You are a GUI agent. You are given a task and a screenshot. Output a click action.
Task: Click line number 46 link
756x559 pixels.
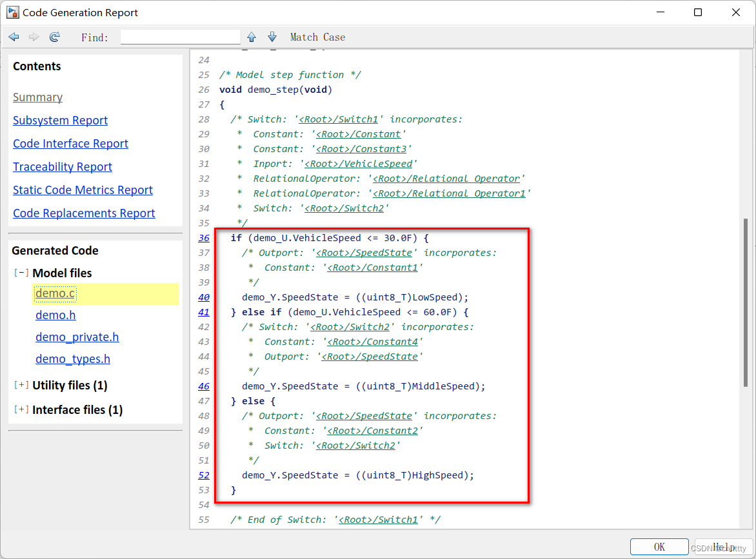pyautogui.click(x=204, y=386)
